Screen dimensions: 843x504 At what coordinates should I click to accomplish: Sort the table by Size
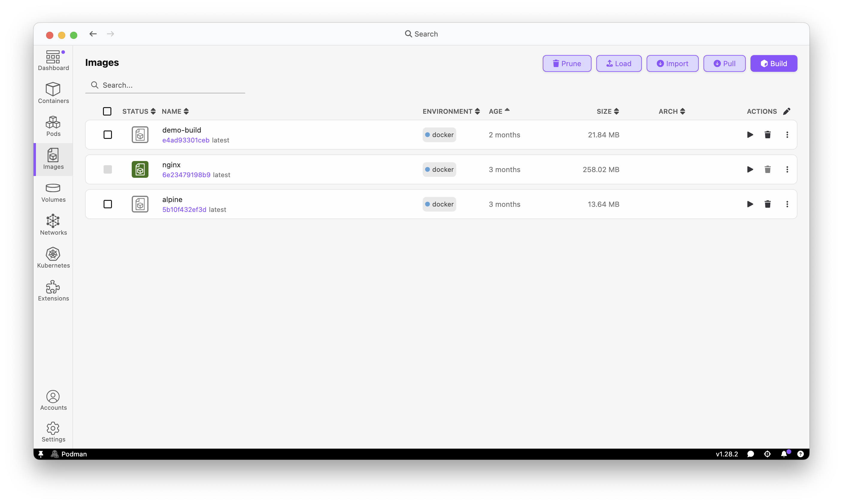(608, 111)
